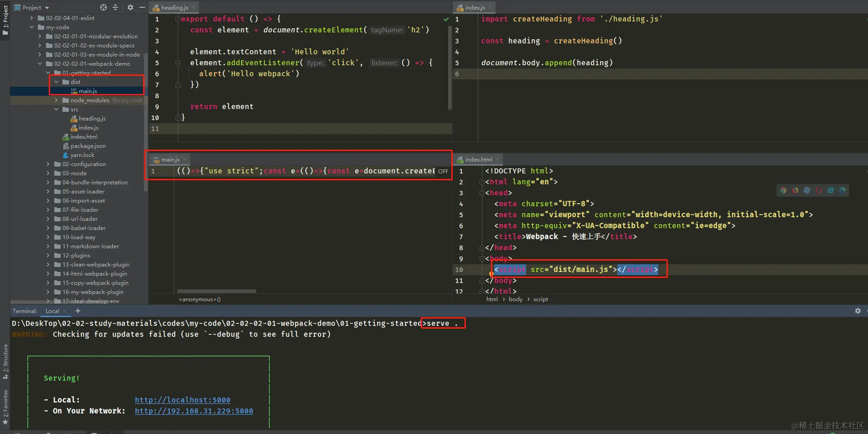868x434 pixels.
Task: Open the http://localhost:5000 link
Action: click(182, 400)
